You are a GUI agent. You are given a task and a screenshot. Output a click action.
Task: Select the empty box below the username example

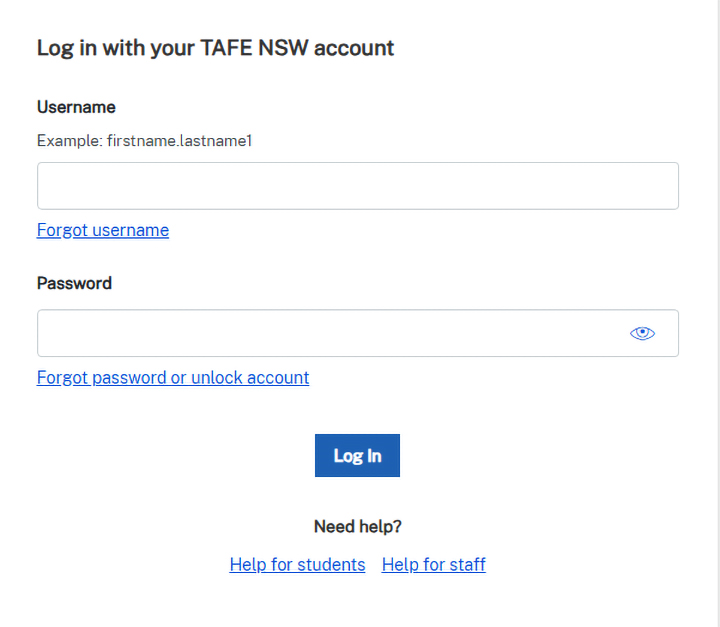357,186
